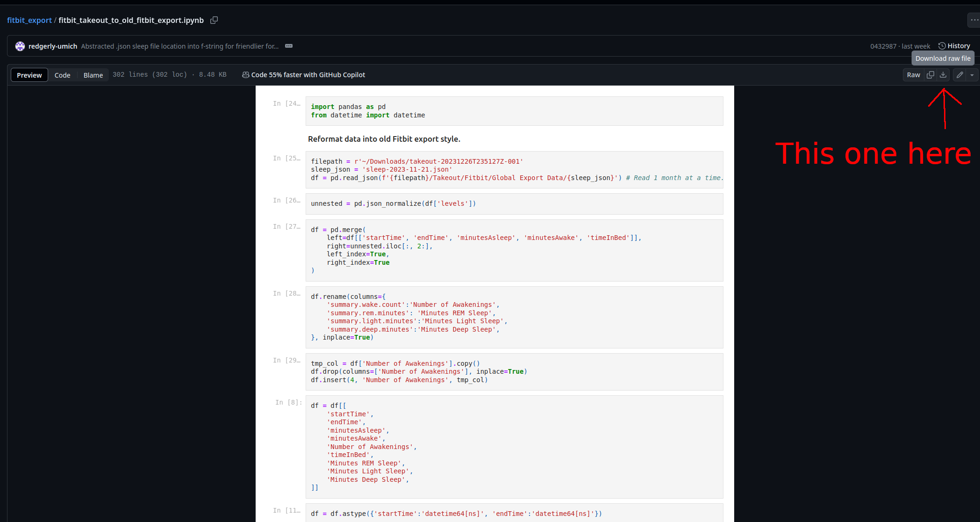Open the Raw file view
980x522 pixels.
tap(913, 75)
